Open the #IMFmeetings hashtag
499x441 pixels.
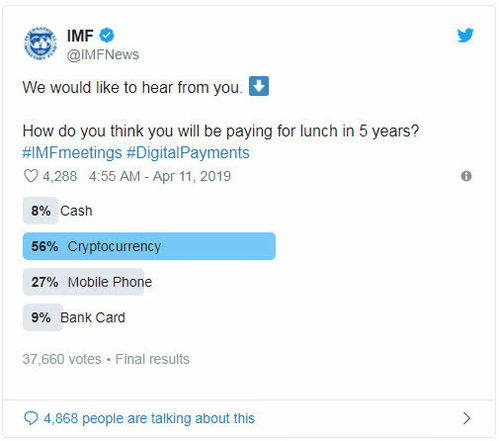[x=72, y=153]
